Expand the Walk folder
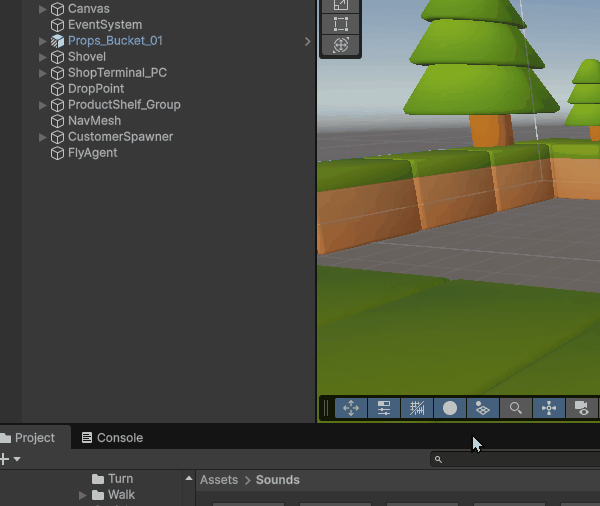This screenshot has width=600, height=506. 83,495
